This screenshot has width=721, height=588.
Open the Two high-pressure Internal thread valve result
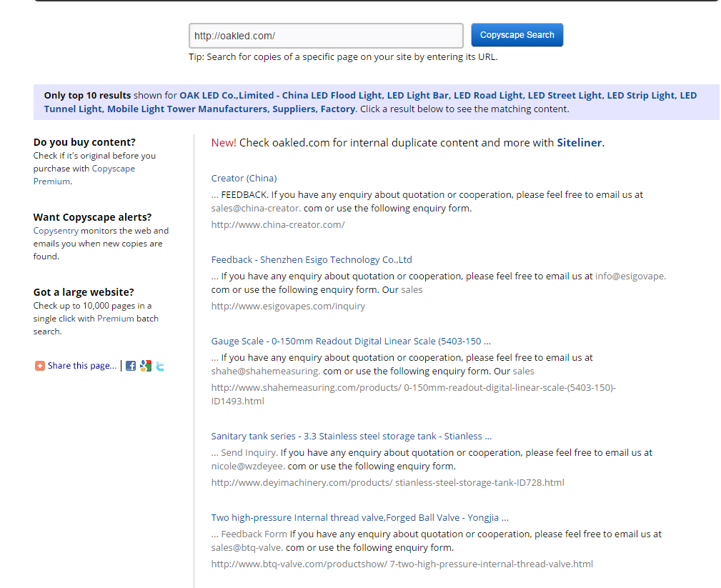359,517
